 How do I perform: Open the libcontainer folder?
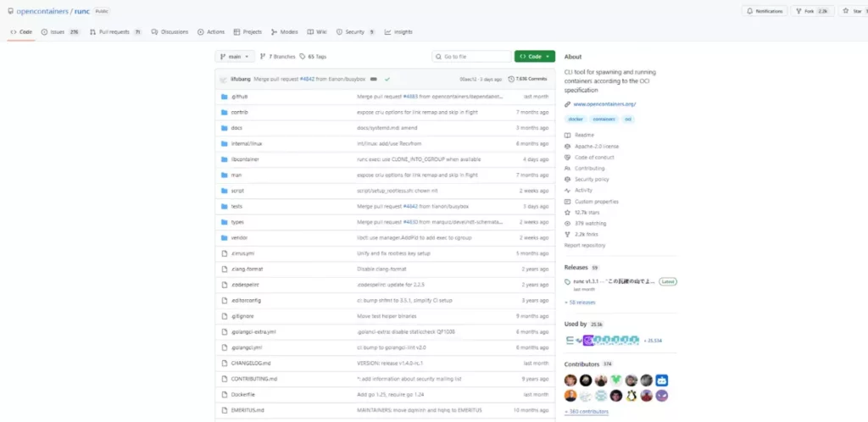click(x=245, y=158)
